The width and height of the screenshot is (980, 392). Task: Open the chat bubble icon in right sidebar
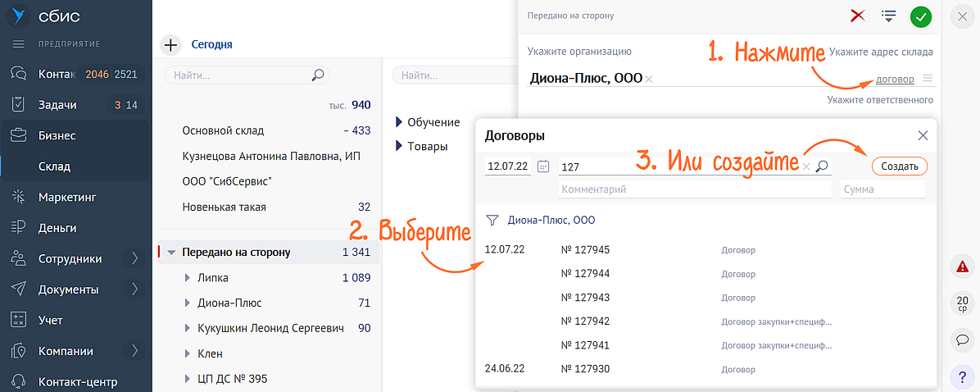click(x=961, y=339)
